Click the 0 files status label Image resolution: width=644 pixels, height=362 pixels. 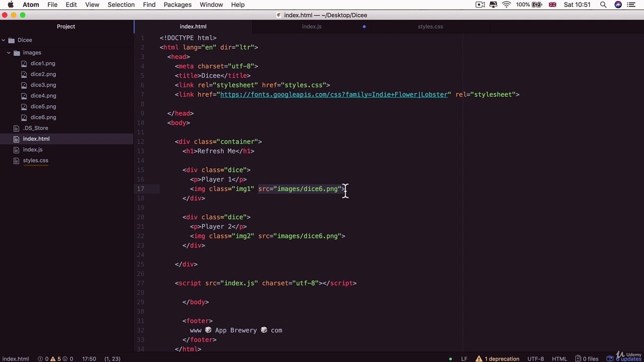click(591, 359)
